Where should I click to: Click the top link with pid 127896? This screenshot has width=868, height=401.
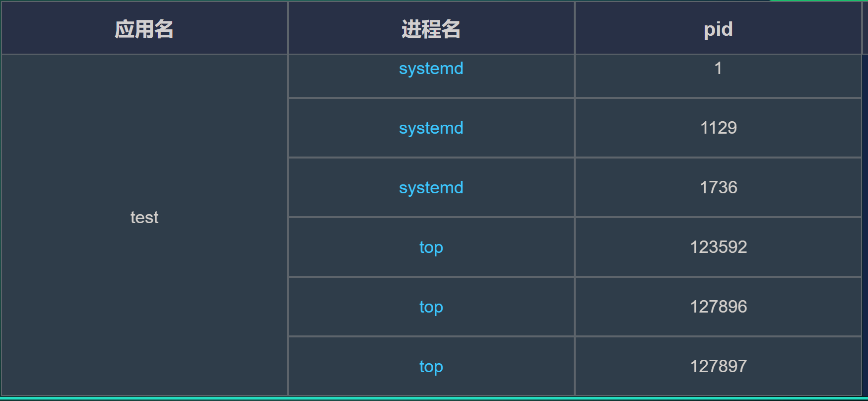point(430,307)
